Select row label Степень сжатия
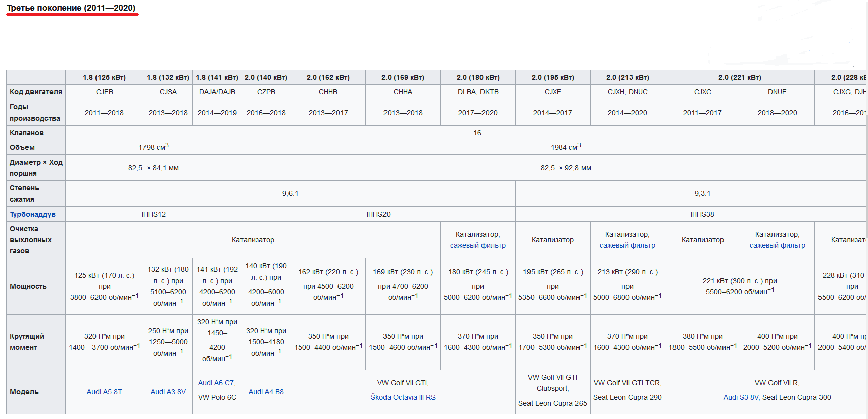Image resolution: width=868 pixels, height=419 pixels. tap(36, 193)
